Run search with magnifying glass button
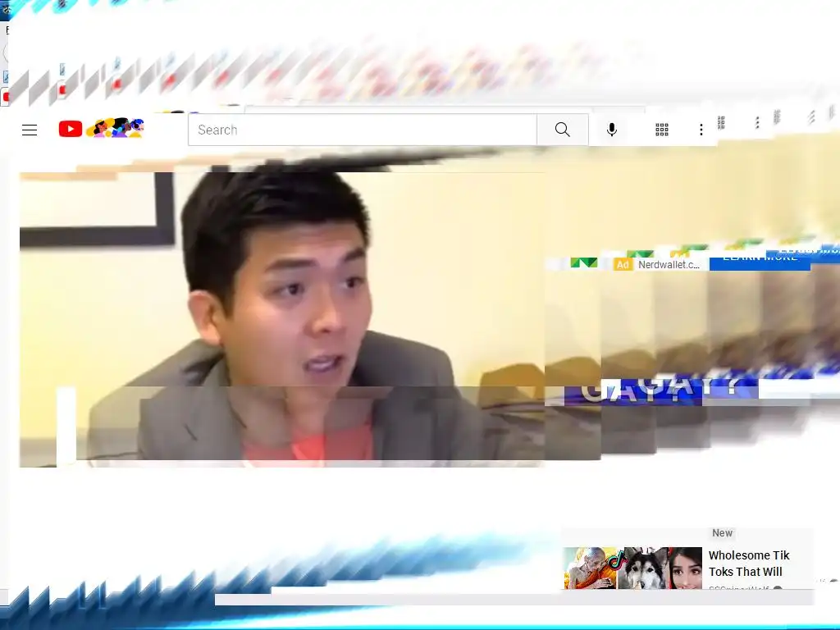Viewport: 840px width, 630px height. click(563, 130)
